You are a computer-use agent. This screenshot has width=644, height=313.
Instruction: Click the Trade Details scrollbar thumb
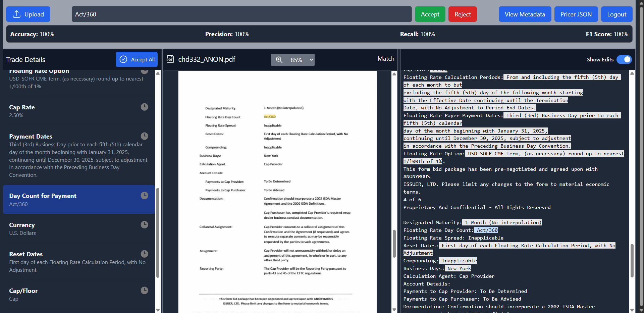coord(158,233)
